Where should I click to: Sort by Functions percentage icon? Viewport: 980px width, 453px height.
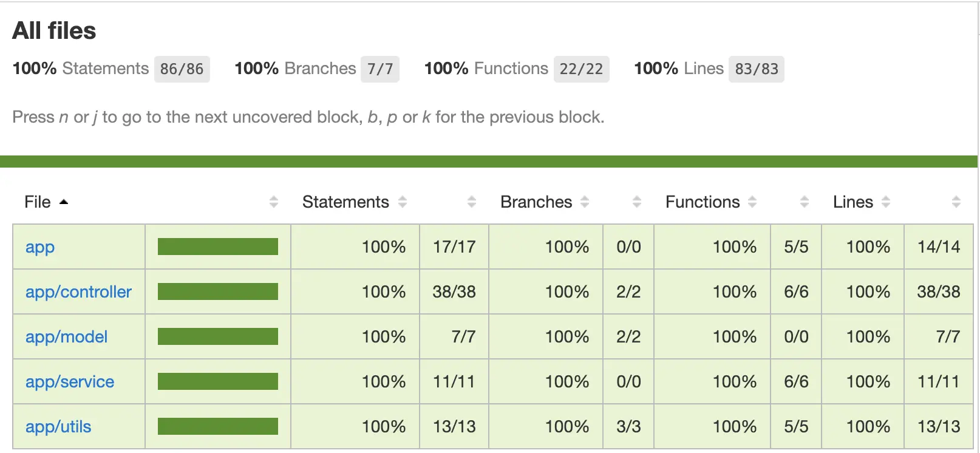(x=752, y=202)
